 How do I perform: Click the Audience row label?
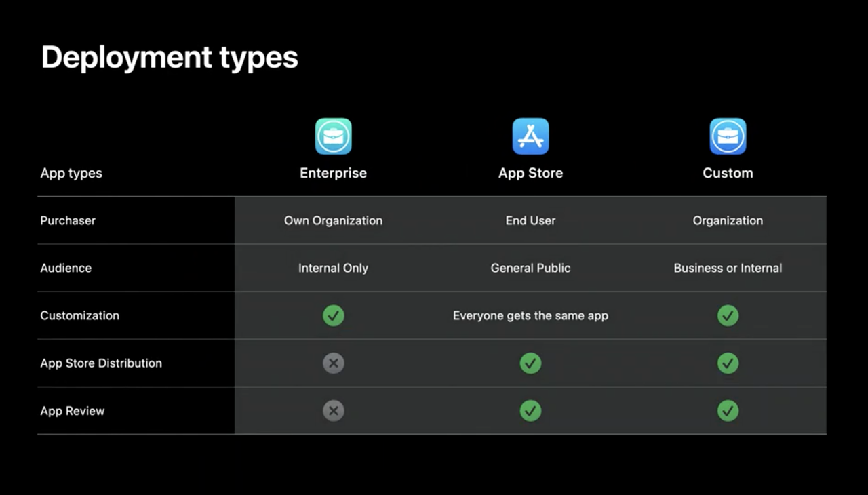pyautogui.click(x=66, y=268)
